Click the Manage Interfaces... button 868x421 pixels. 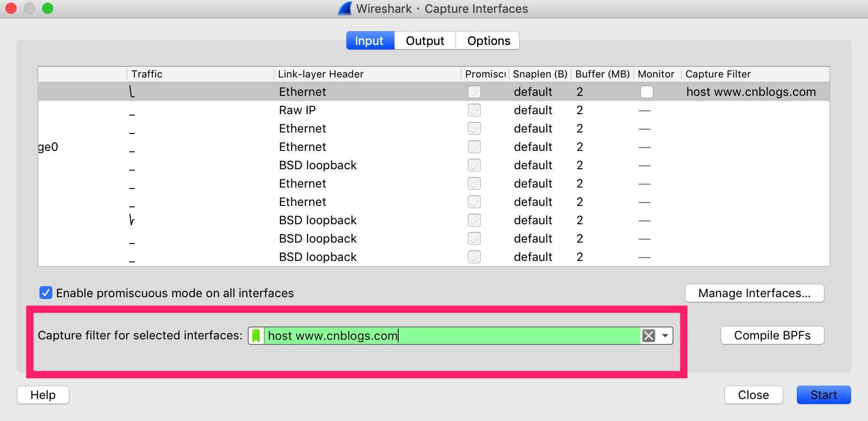(754, 293)
